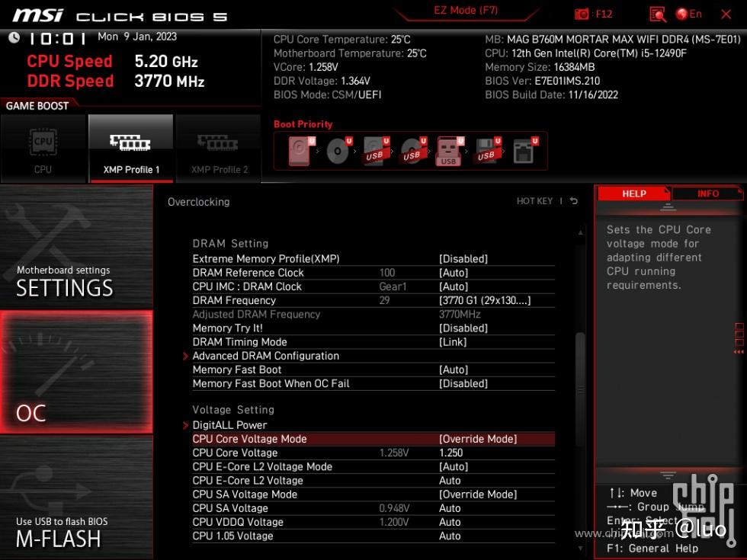
Task: Click the DRAM Setting section heading
Action: tap(230, 243)
